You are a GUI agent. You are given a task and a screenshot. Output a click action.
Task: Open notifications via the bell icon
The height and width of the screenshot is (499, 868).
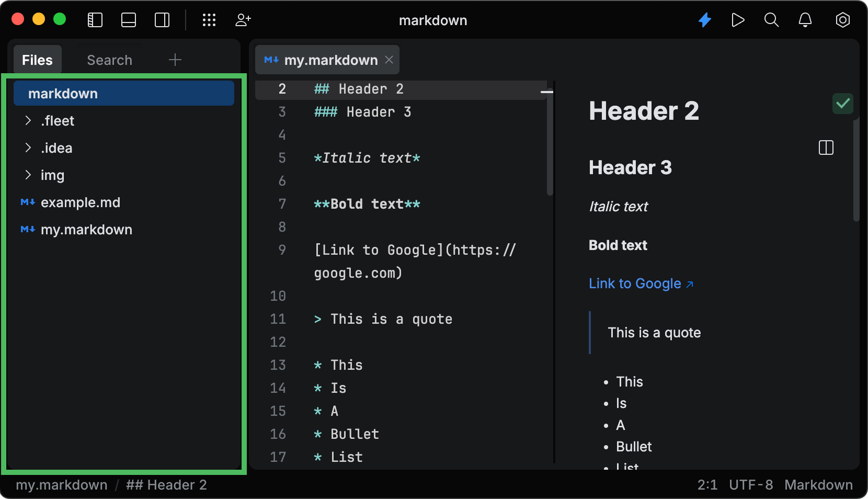point(805,20)
